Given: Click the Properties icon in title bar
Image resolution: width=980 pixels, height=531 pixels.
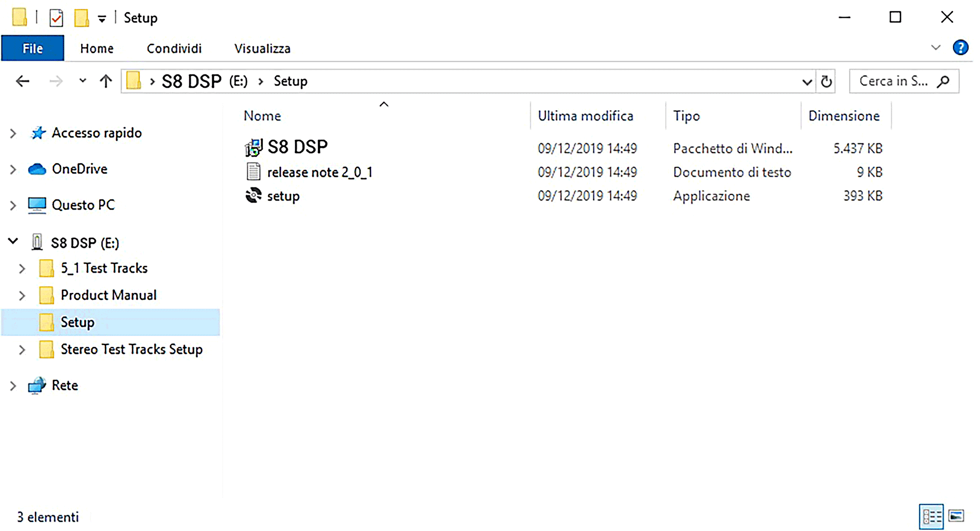Looking at the screenshot, I should pyautogui.click(x=56, y=18).
